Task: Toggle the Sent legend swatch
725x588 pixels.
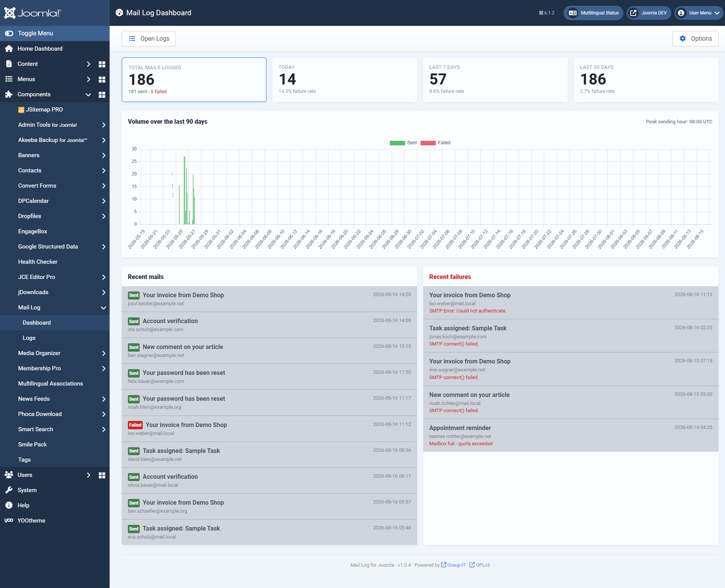Action: click(x=397, y=143)
